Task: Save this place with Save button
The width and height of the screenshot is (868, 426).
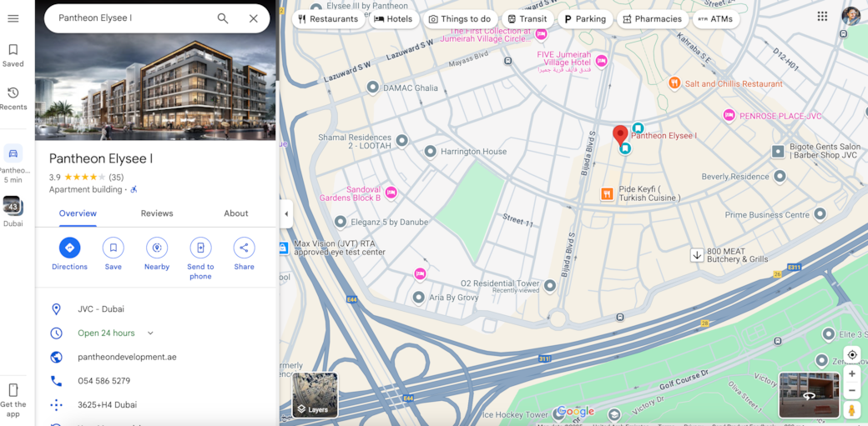Action: (x=113, y=254)
